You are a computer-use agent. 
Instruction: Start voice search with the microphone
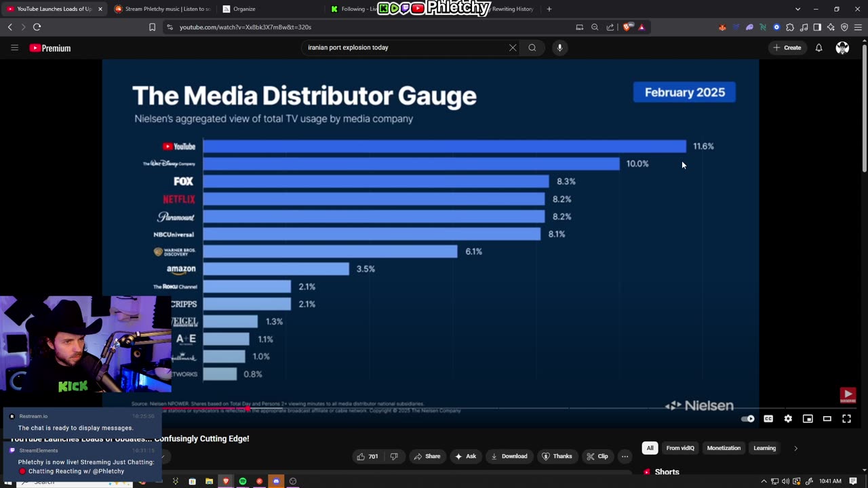(x=559, y=47)
